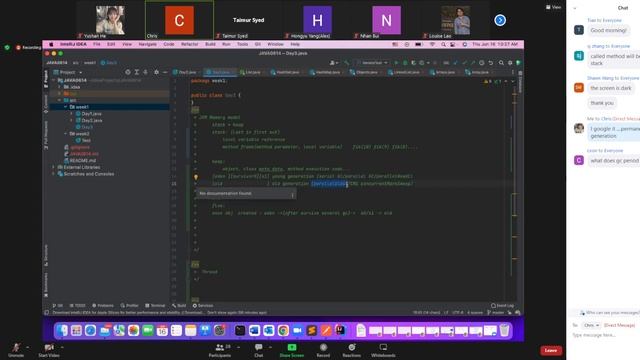Hide the Project panel with minus icon
The width and height of the screenshot is (640, 360).
[x=165, y=72]
